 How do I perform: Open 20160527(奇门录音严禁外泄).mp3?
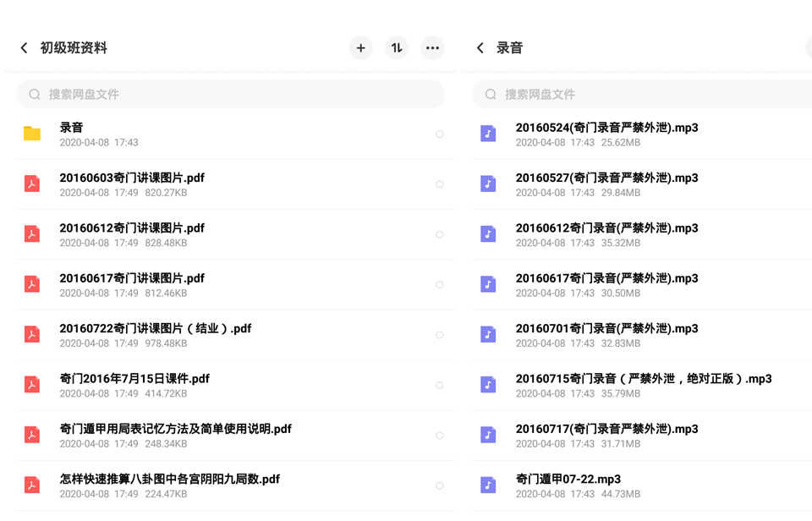pos(607,178)
